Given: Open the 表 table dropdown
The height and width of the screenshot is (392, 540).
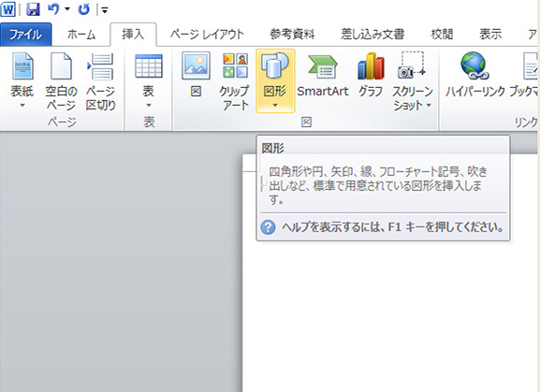Looking at the screenshot, I should point(149,80).
